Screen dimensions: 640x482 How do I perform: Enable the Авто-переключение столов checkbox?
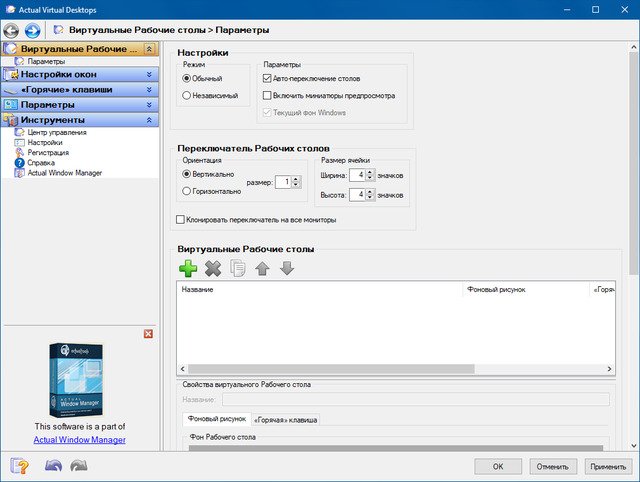[x=266, y=78]
